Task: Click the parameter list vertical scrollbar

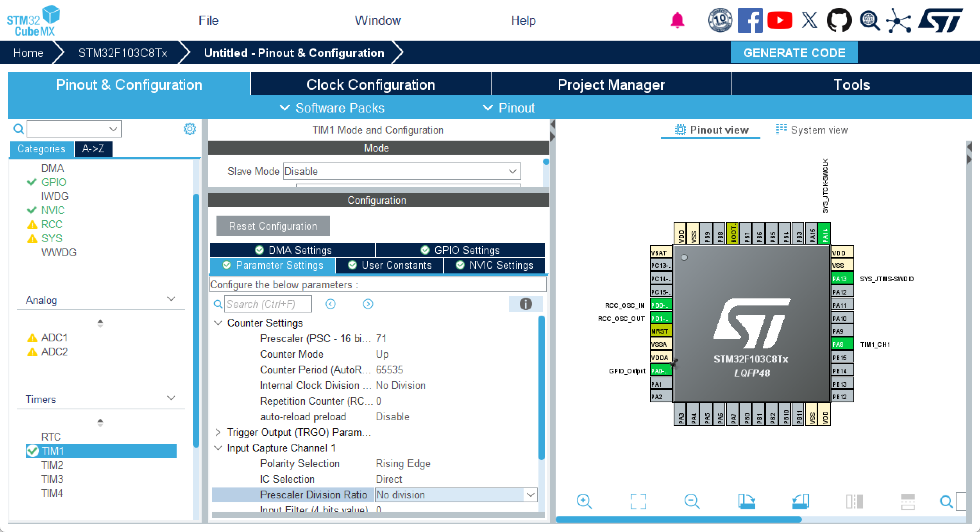Action: 541,387
